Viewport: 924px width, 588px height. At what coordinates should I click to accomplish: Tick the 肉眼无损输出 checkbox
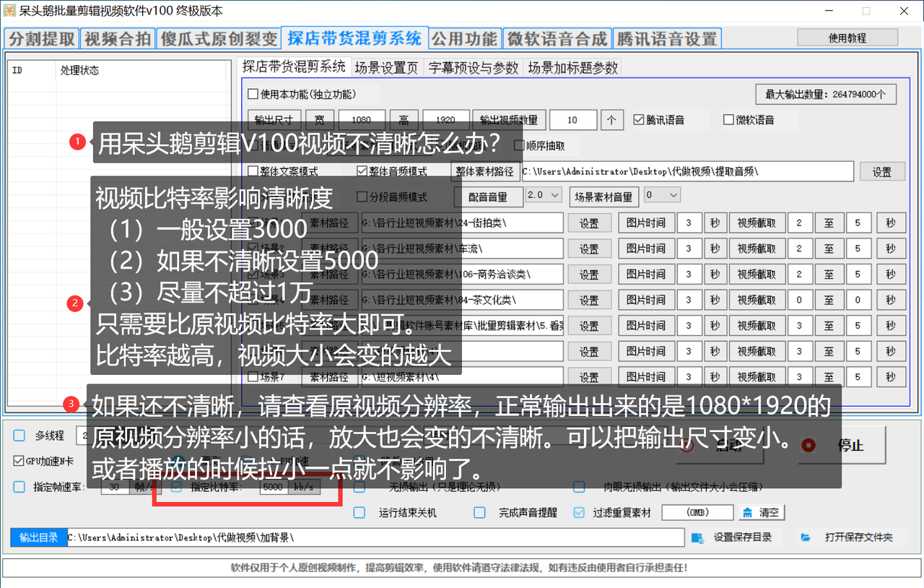[x=579, y=487]
